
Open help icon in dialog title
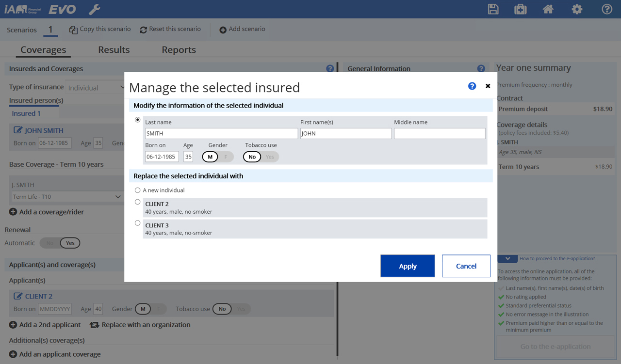[472, 86]
